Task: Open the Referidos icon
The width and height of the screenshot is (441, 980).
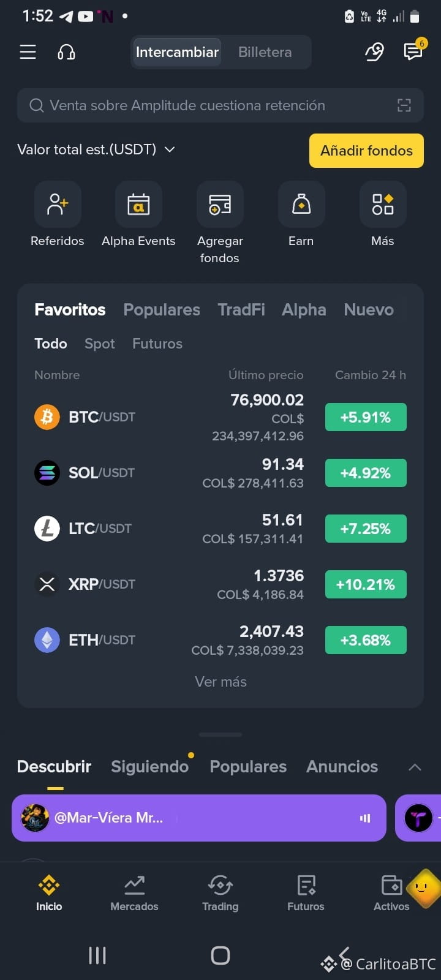Action: 58,204
